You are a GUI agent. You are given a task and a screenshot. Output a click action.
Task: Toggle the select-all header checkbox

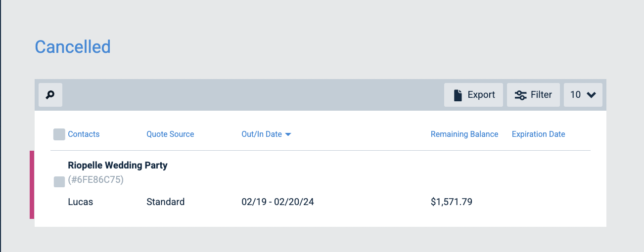(59, 134)
